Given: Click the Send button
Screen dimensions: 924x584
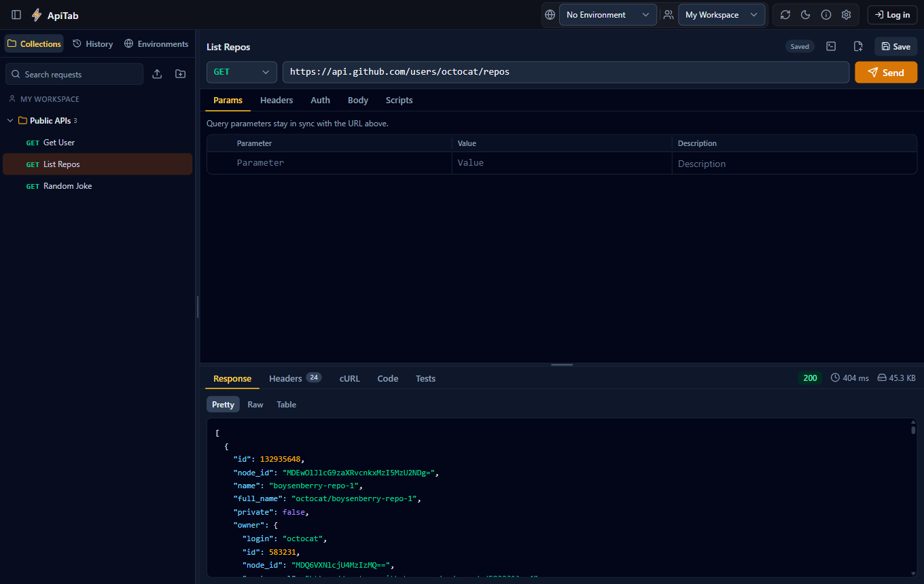Looking at the screenshot, I should pyautogui.click(x=886, y=72).
